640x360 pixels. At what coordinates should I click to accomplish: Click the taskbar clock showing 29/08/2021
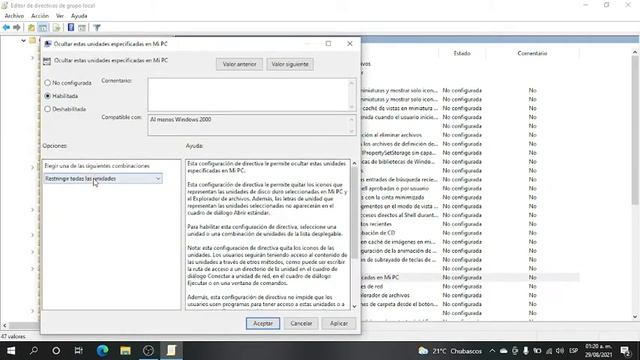coord(598,351)
